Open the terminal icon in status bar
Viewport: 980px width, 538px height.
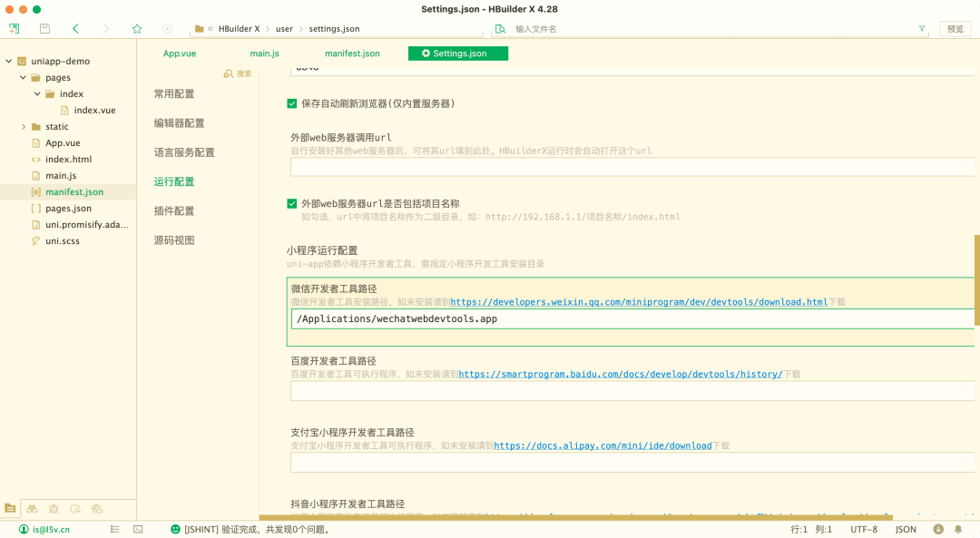pos(138,529)
